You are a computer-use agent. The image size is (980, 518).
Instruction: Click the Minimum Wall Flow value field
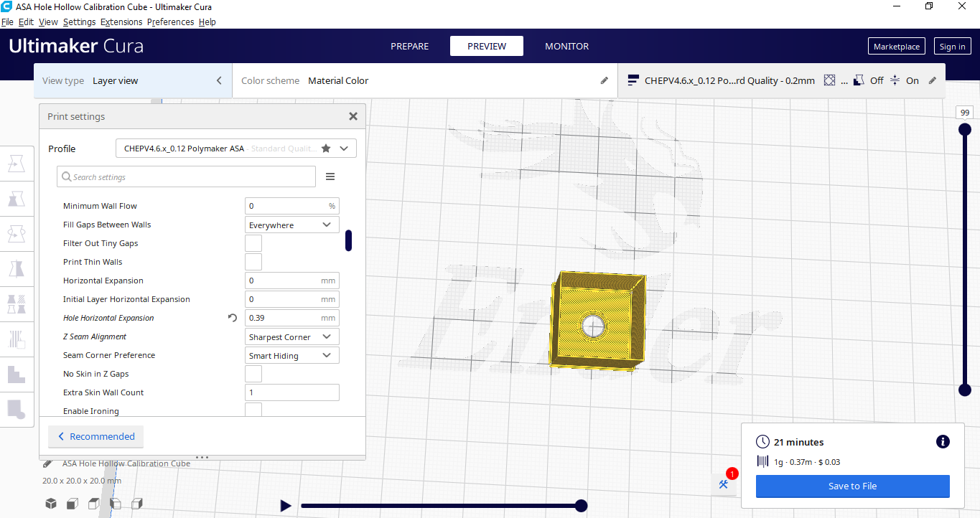pos(292,206)
